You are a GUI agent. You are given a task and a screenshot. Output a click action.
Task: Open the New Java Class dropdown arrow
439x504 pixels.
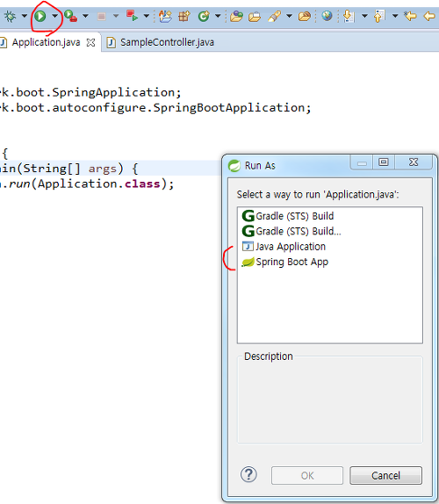click(x=218, y=16)
